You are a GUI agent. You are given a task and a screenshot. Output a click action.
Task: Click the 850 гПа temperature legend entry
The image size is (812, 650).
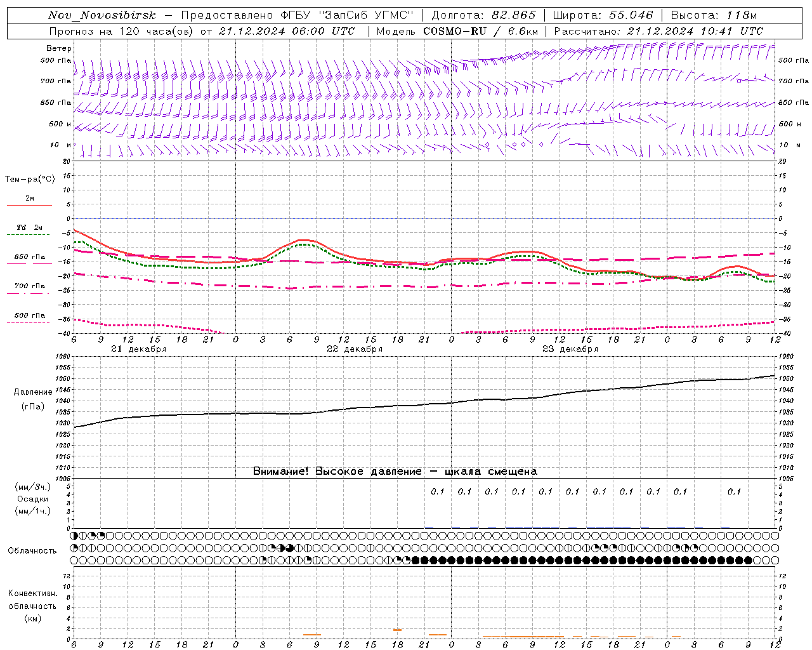coord(29,257)
